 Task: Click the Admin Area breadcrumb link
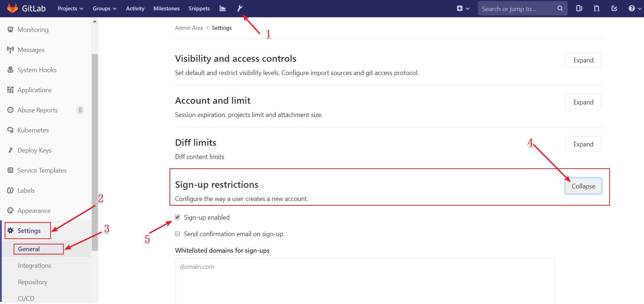[189, 28]
